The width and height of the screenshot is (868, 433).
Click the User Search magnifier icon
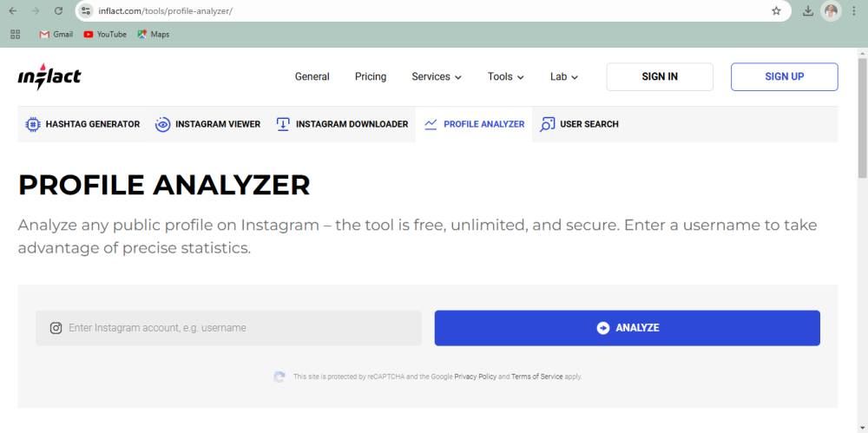pos(547,124)
